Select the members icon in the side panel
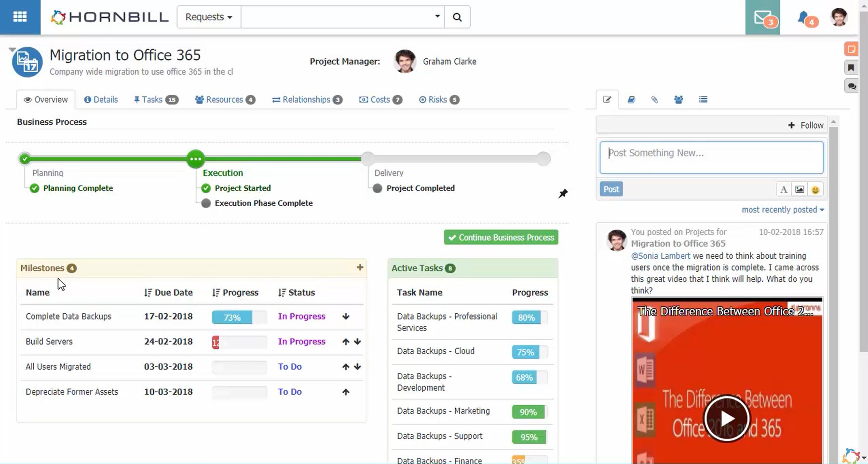This screenshot has height=464, width=868. [679, 100]
